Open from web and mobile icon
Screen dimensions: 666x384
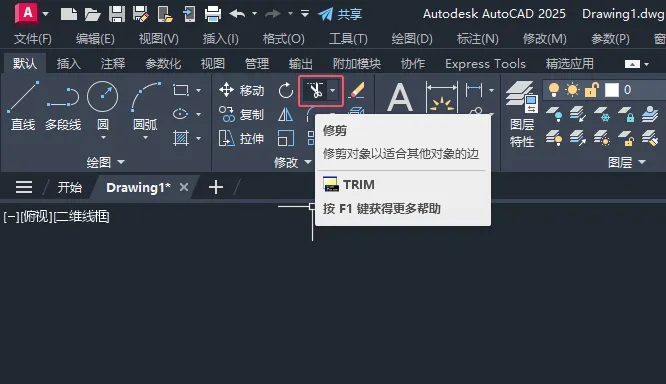tap(165, 14)
